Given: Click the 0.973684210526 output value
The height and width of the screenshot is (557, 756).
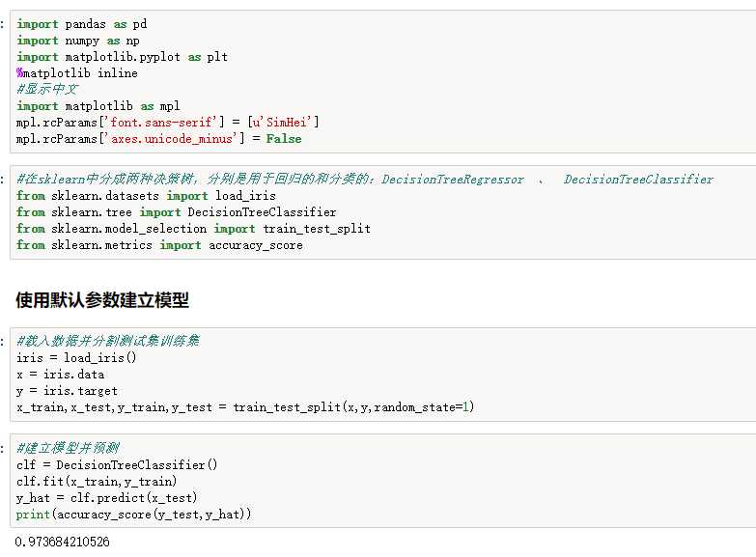Looking at the screenshot, I should [x=63, y=543].
